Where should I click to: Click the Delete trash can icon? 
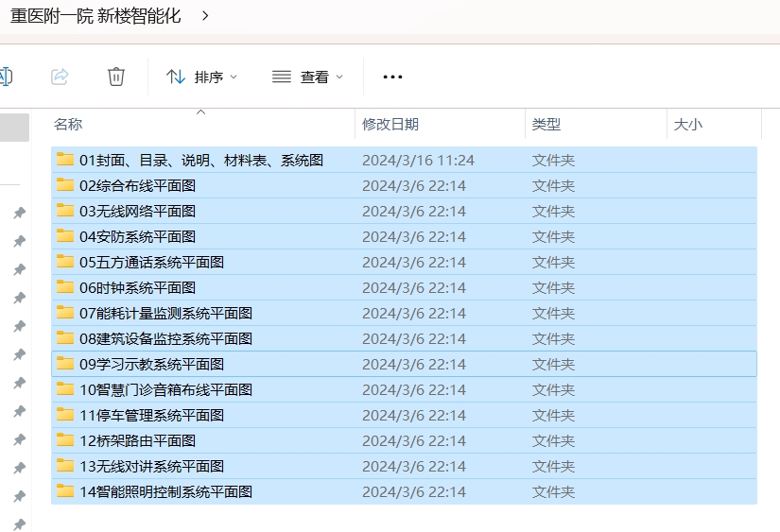tap(116, 77)
